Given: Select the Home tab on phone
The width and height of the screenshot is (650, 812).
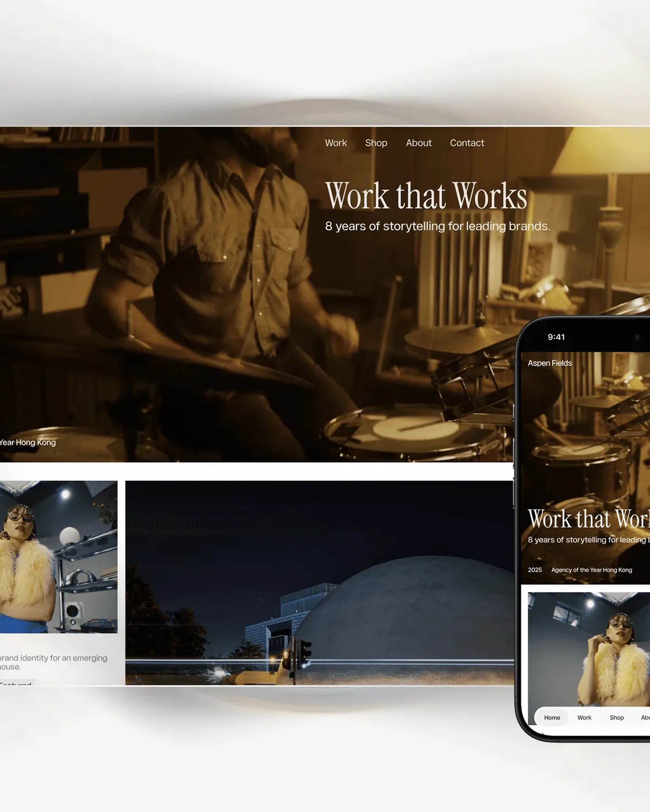Looking at the screenshot, I should pos(552,717).
